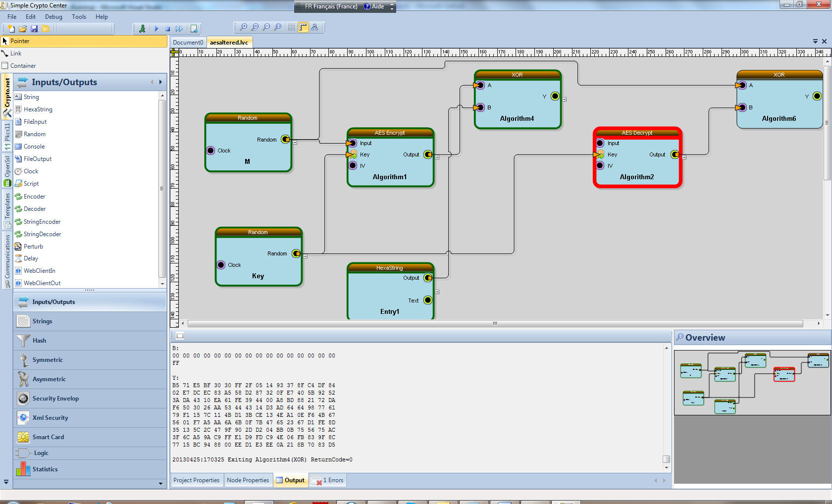Open the Debug menu
This screenshot has height=504, width=832.
click(x=53, y=17)
